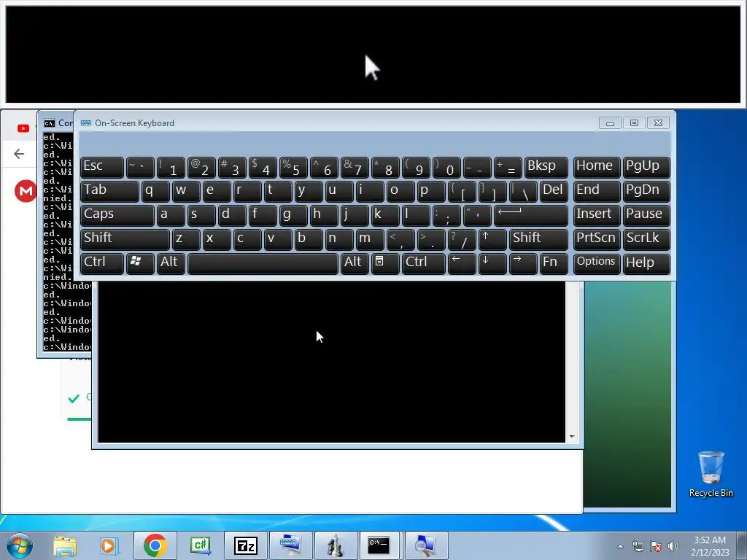Click the space bar key
Screen dimensions: 747x560
(x=263, y=263)
